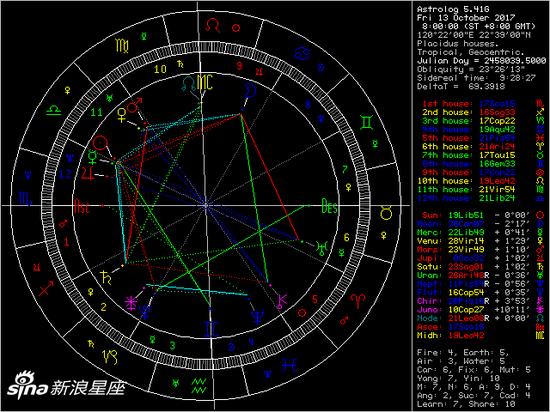Click the large green Mercury glyph below the Sun

point(93,157)
